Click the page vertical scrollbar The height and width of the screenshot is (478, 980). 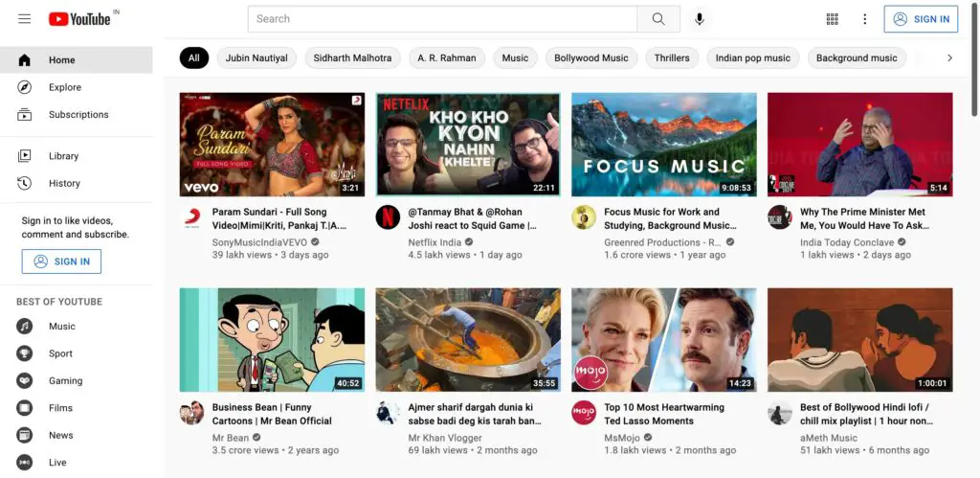pyautogui.click(x=975, y=59)
